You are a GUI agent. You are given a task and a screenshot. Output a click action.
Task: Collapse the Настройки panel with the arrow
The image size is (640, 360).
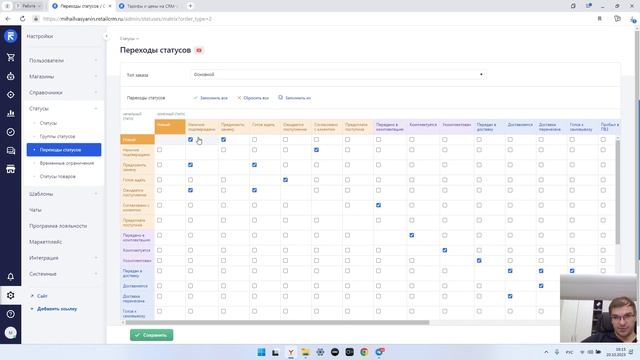106,36
